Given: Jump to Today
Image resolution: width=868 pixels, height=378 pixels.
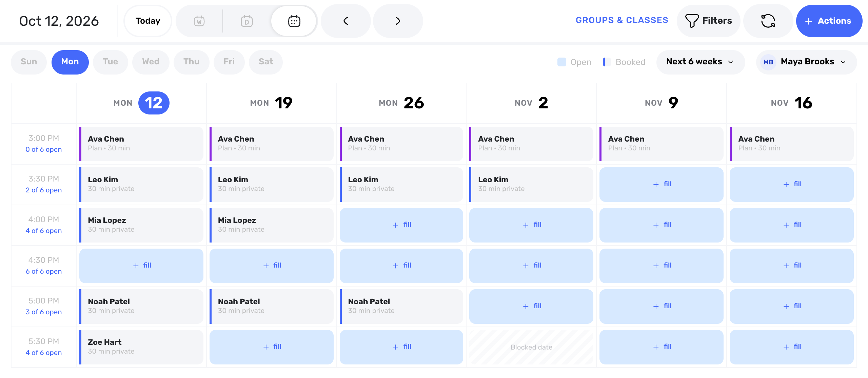Looking at the screenshot, I should [148, 21].
